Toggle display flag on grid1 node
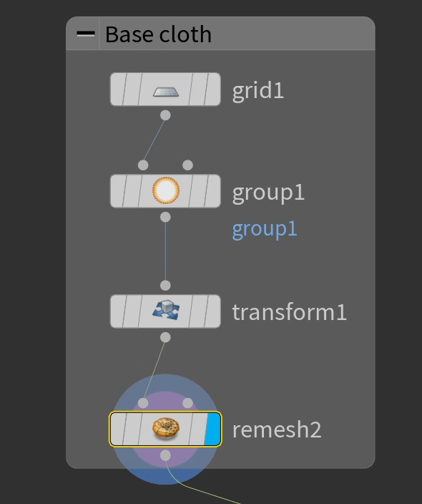This screenshot has width=422, height=504. 214,89
